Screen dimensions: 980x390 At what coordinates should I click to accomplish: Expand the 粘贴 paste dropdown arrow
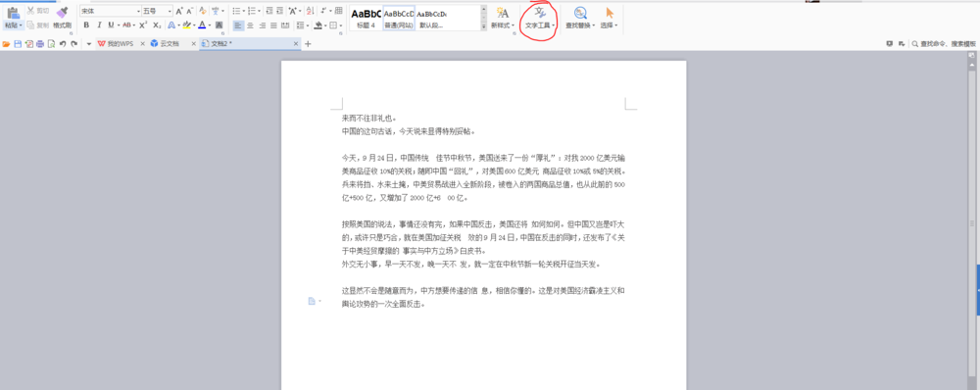[21, 25]
